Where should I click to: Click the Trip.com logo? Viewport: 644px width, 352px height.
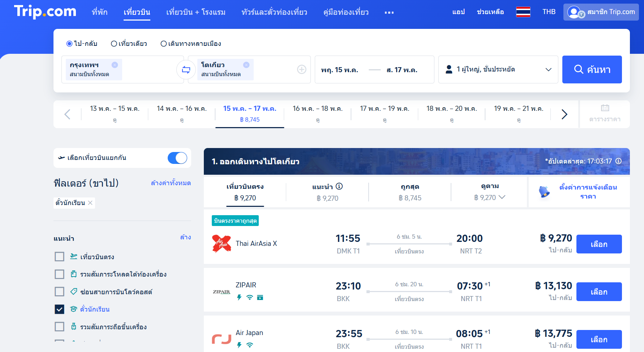coord(45,12)
